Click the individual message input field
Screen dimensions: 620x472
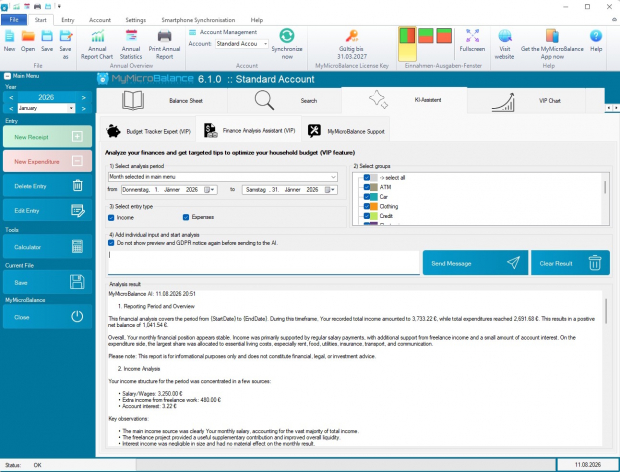264,262
